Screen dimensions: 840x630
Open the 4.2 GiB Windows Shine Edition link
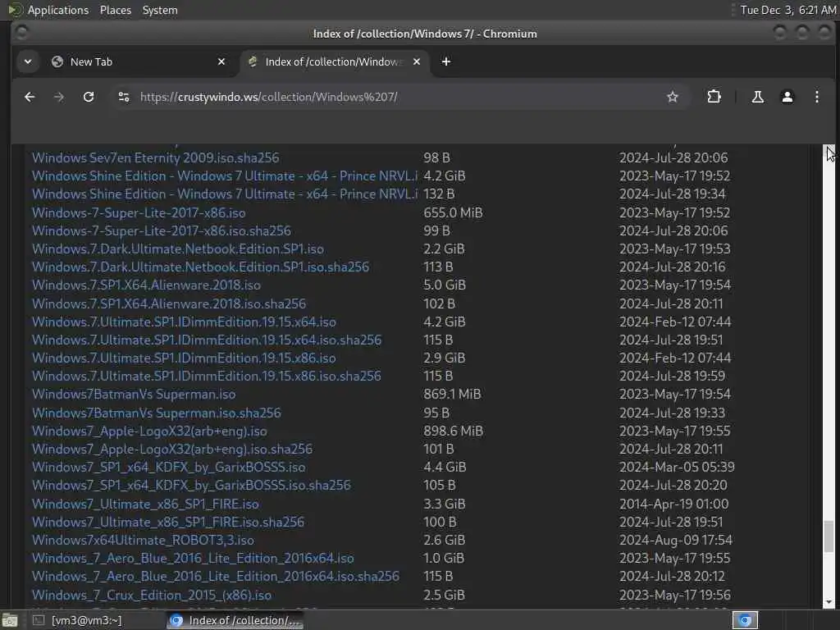pyautogui.click(x=225, y=176)
